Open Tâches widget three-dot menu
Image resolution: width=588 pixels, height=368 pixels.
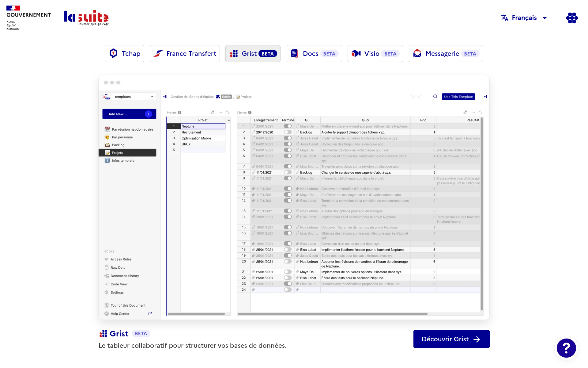tap(473, 112)
